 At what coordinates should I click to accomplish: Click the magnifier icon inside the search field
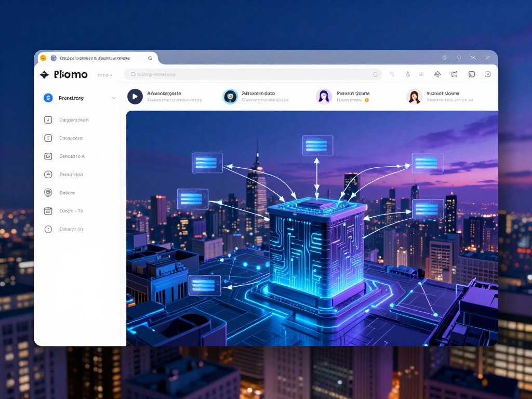[x=134, y=74]
